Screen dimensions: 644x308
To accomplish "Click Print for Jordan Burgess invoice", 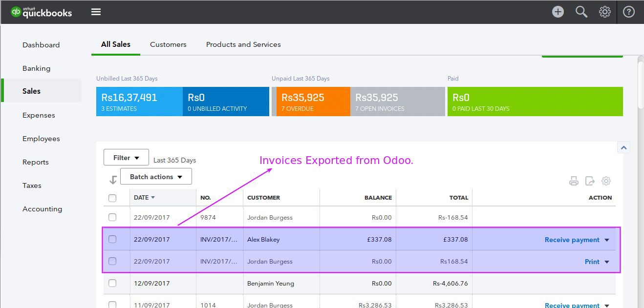I will (x=592, y=262).
